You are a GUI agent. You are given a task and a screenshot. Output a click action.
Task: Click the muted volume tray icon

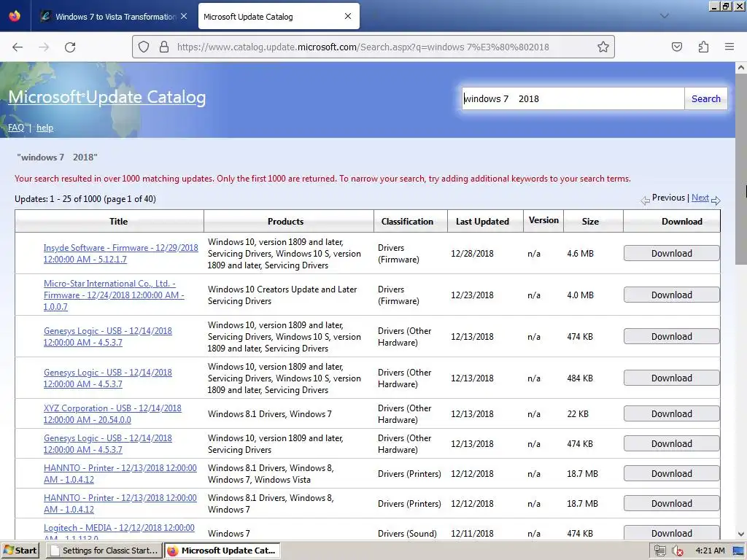pyautogui.click(x=678, y=551)
